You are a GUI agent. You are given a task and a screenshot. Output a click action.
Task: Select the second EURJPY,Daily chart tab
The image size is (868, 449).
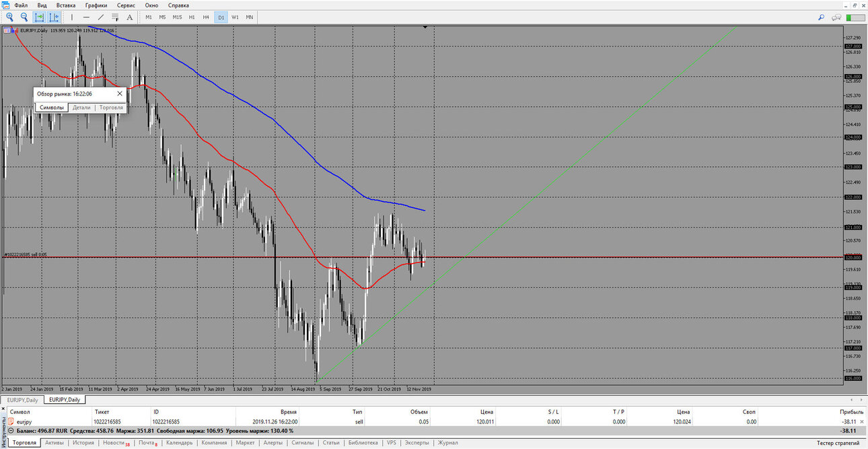64,400
